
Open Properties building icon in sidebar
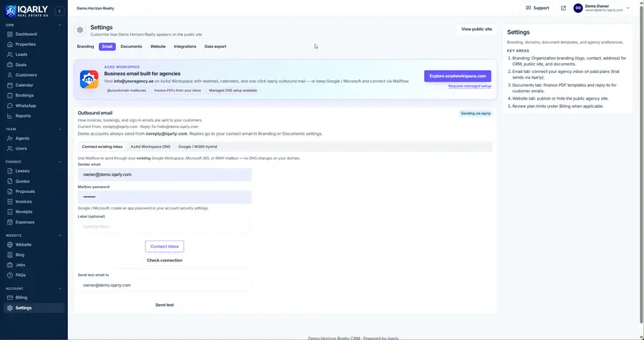[10, 44]
